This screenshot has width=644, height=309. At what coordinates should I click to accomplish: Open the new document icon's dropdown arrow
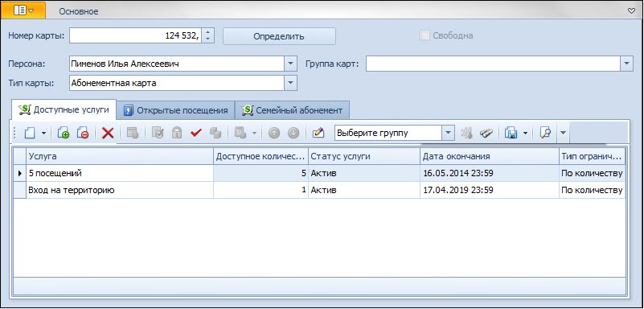coord(43,133)
